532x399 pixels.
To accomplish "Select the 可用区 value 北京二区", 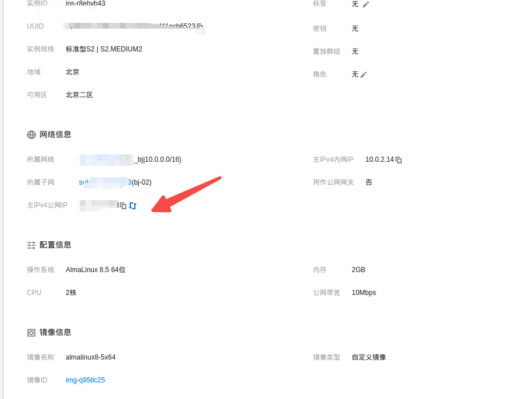I will tap(79, 95).
